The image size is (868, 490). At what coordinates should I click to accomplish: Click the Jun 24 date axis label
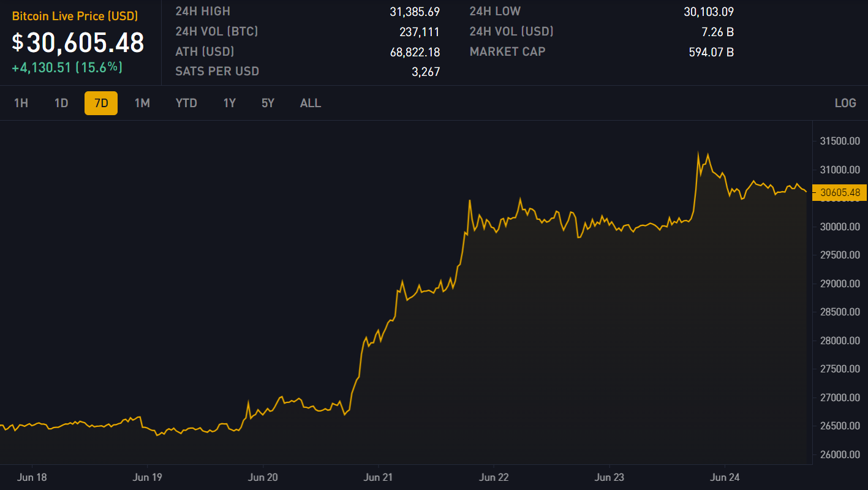tap(724, 477)
